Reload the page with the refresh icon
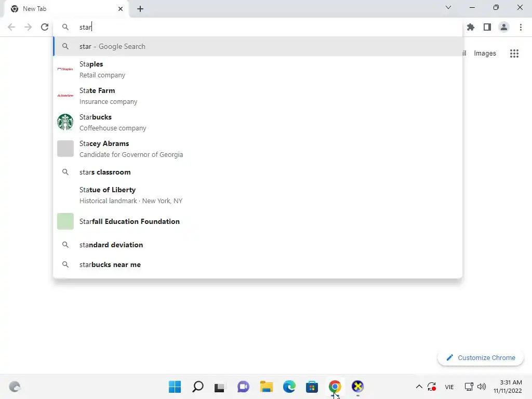 tap(45, 27)
